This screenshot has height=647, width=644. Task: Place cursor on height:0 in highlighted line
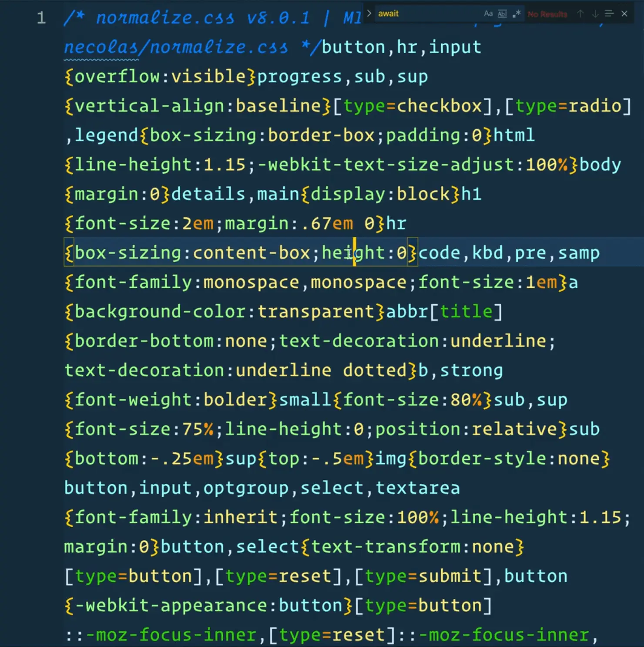pyautogui.click(x=366, y=253)
